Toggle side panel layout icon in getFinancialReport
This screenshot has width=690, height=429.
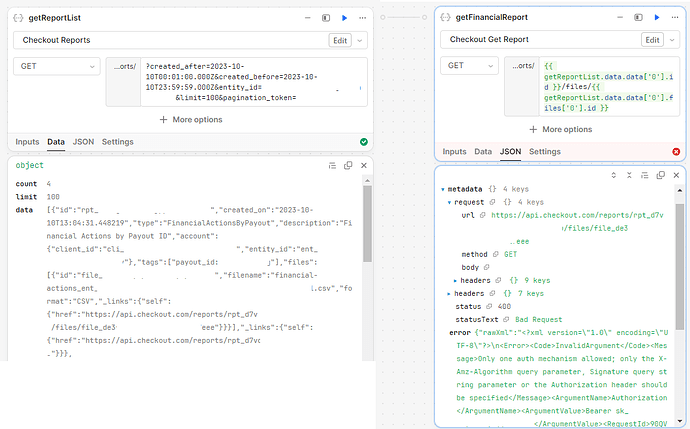pos(638,17)
